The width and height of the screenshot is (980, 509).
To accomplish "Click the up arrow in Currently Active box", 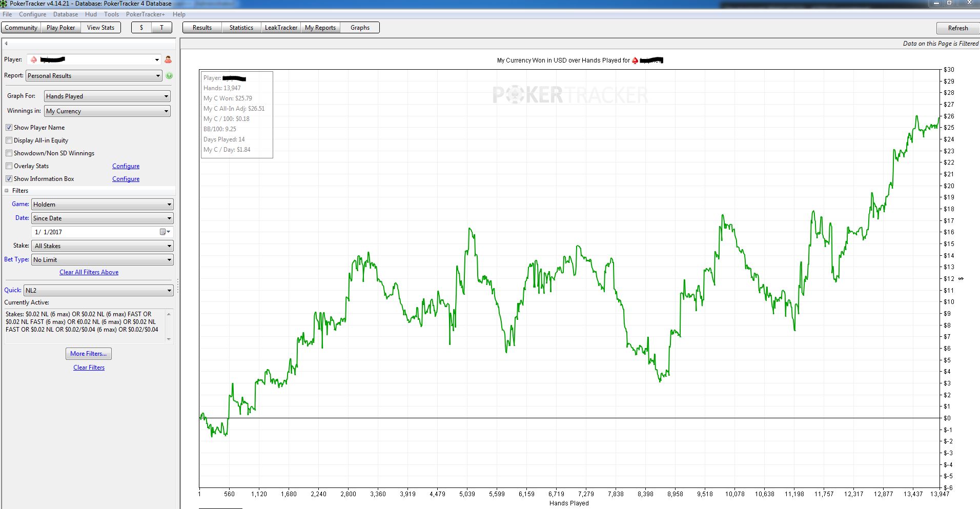I will pyautogui.click(x=169, y=313).
